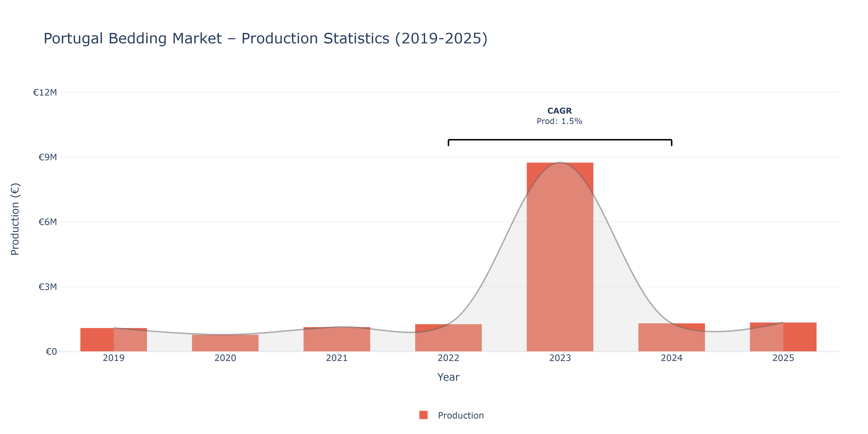The width and height of the screenshot is (868, 434).
Task: Select the 2019 production bar
Action: (x=114, y=340)
